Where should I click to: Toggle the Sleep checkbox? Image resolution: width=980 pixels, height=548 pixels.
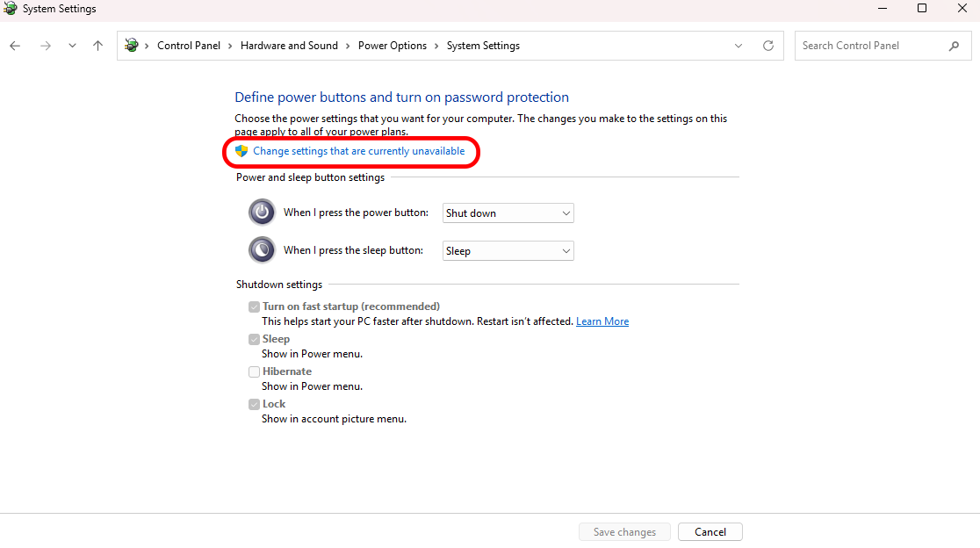click(x=254, y=339)
